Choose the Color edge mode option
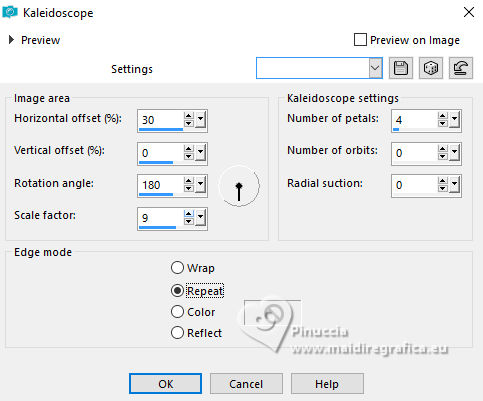The image size is (483, 401). point(177,312)
